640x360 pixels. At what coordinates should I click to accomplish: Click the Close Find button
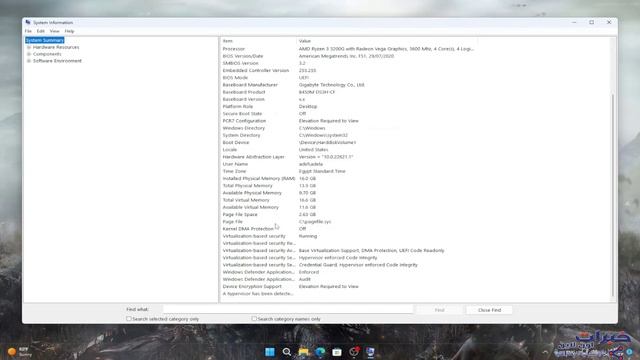tap(489, 310)
